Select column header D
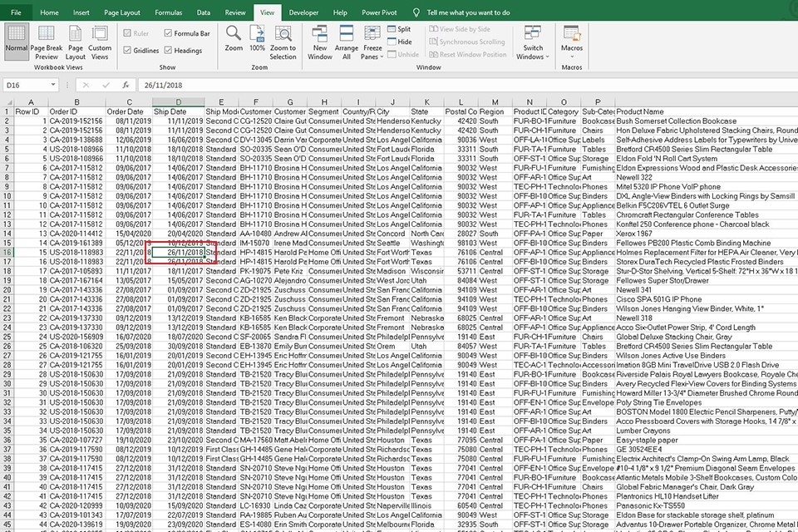Viewport: 798px width, 532px height. tap(177, 102)
